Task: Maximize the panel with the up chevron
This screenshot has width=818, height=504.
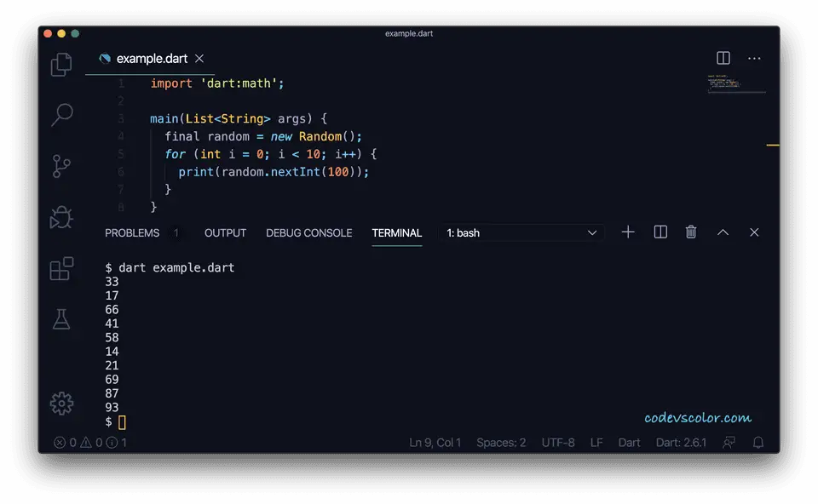Action: pos(723,232)
